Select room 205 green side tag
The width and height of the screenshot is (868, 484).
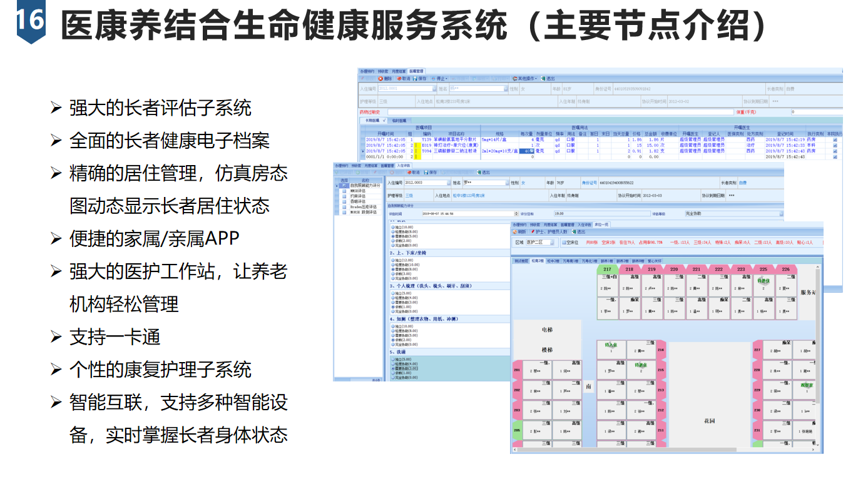517,430
